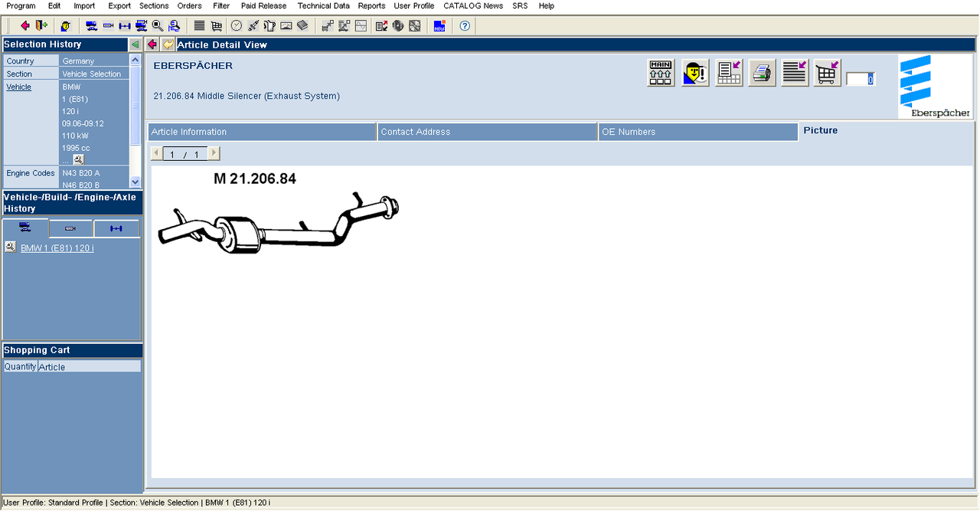Click the Selection History scroll up arrow
Viewport: 980px width, 511px height.
136,60
